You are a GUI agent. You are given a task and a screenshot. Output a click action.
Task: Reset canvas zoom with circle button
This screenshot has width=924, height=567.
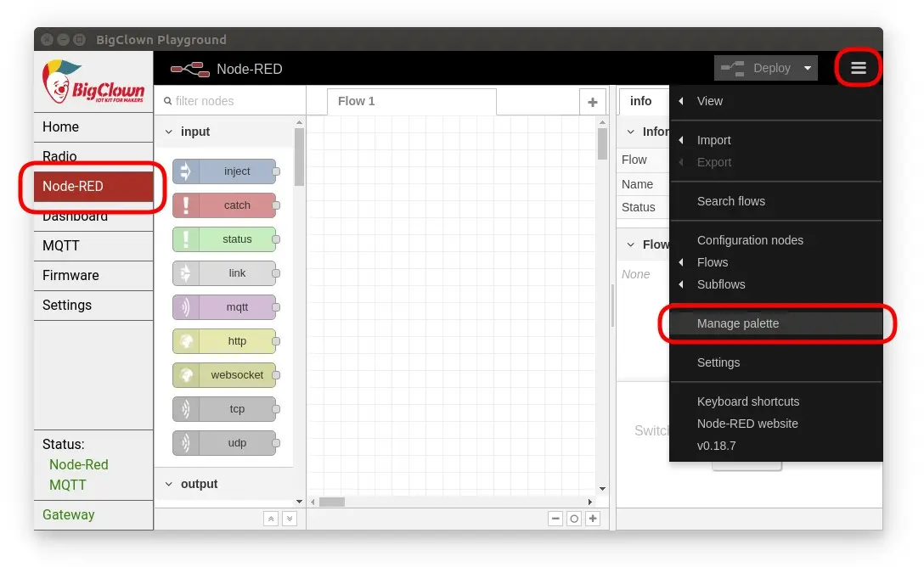point(574,518)
